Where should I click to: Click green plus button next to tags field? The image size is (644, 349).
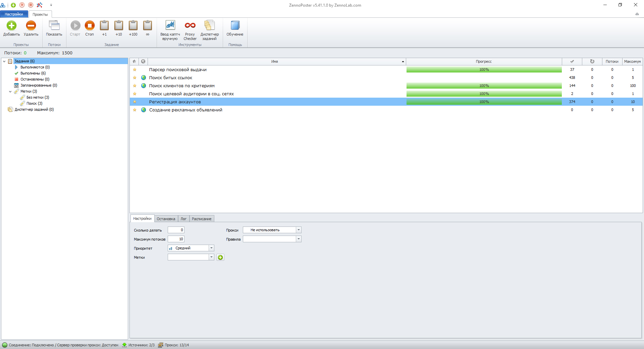(220, 257)
